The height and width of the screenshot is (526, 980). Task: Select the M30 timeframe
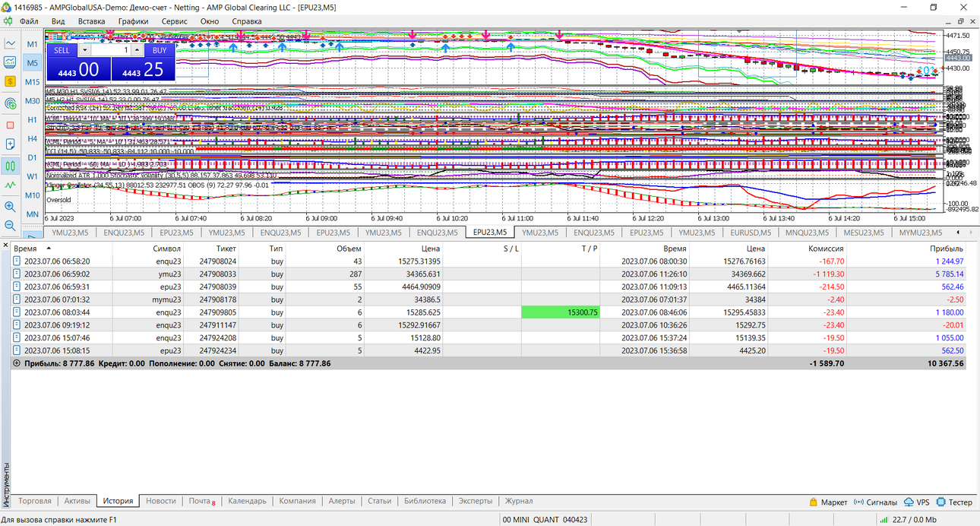click(32, 101)
